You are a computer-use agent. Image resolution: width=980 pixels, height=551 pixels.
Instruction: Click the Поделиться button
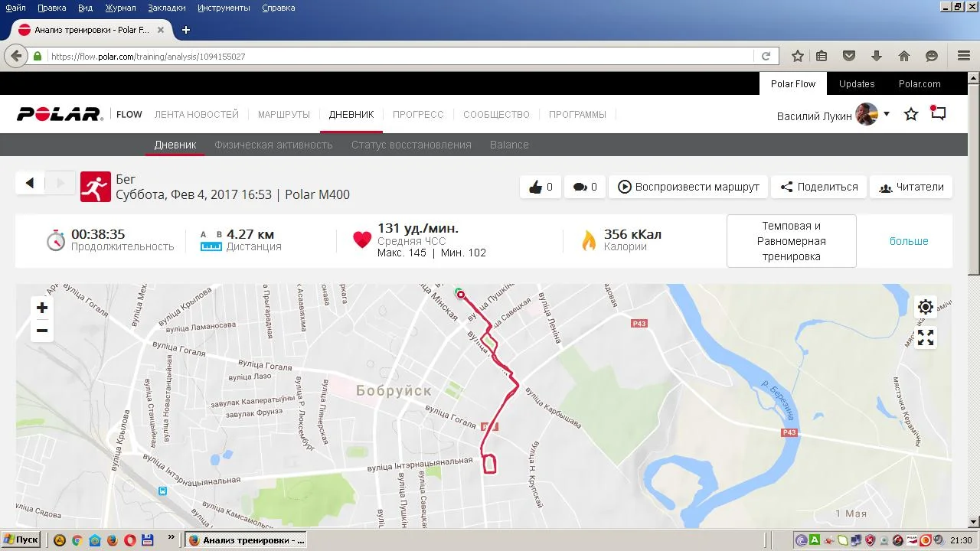[818, 187]
